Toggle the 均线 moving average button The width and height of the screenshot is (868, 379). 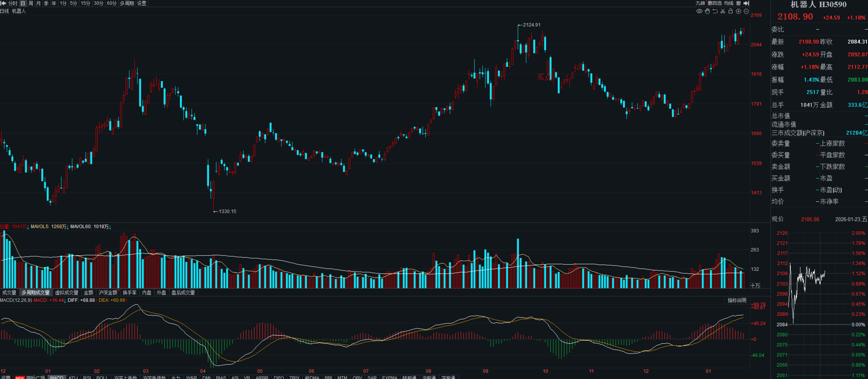(x=728, y=3)
